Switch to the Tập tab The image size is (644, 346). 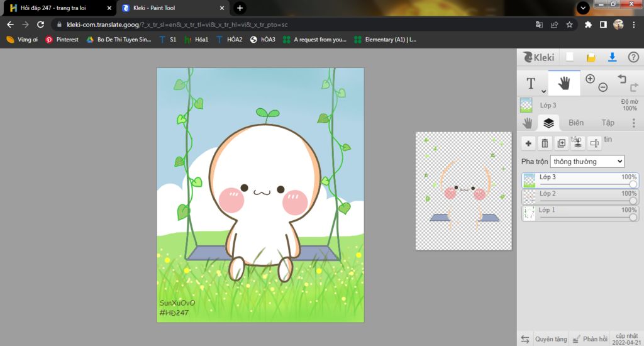608,123
